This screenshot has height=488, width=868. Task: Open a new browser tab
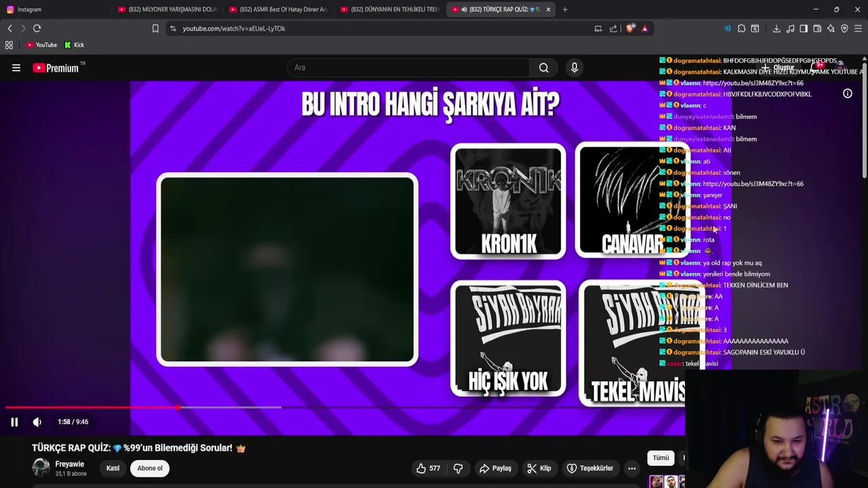[565, 9]
